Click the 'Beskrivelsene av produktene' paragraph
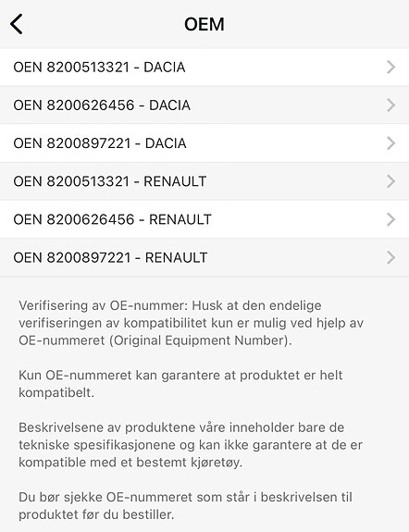 click(x=191, y=444)
